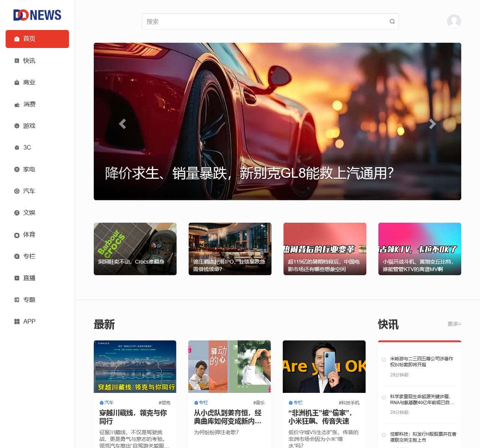Screen dimensions: 480x448
Task: Click the search magnifier icon
Action: 392,22
